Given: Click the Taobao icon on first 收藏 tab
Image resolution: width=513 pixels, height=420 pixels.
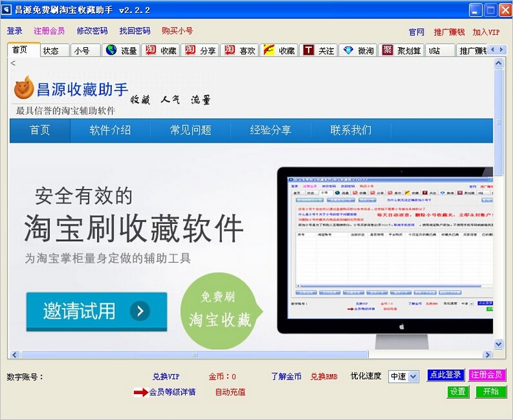Looking at the screenshot, I should [150, 50].
